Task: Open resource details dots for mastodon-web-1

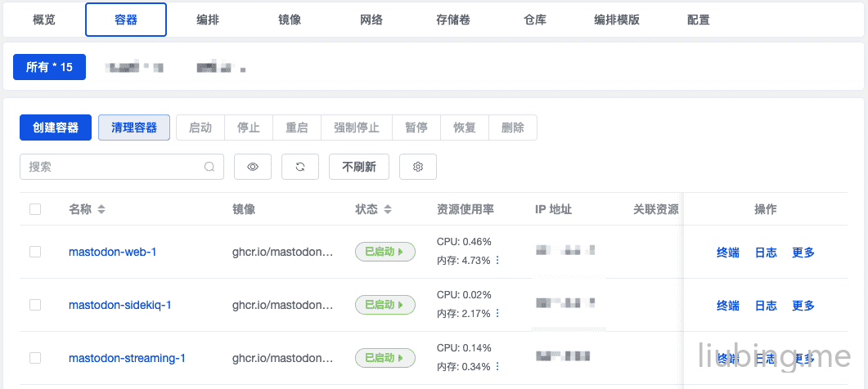Action: 497,261
